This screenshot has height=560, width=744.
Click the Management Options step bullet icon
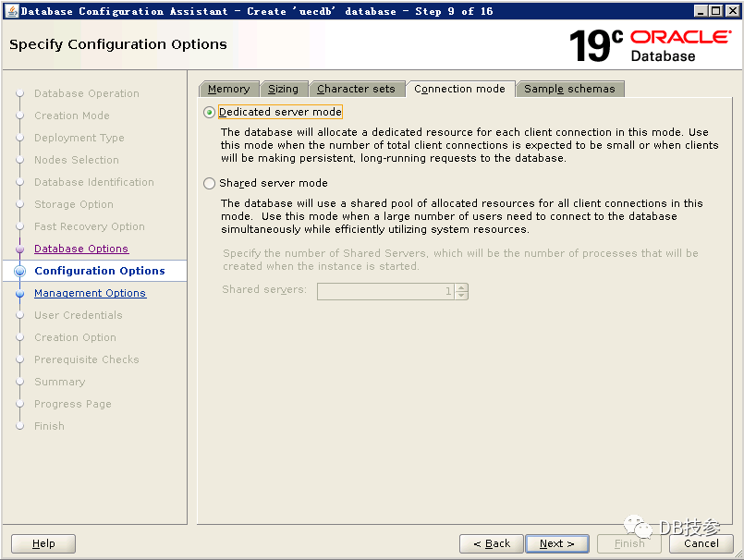click(x=20, y=293)
